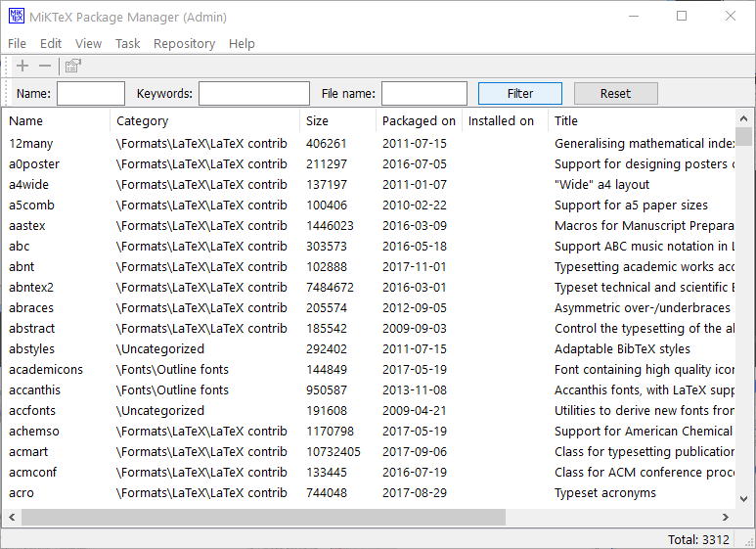Select the aastex package
This screenshot has height=549, width=756.
point(27,226)
